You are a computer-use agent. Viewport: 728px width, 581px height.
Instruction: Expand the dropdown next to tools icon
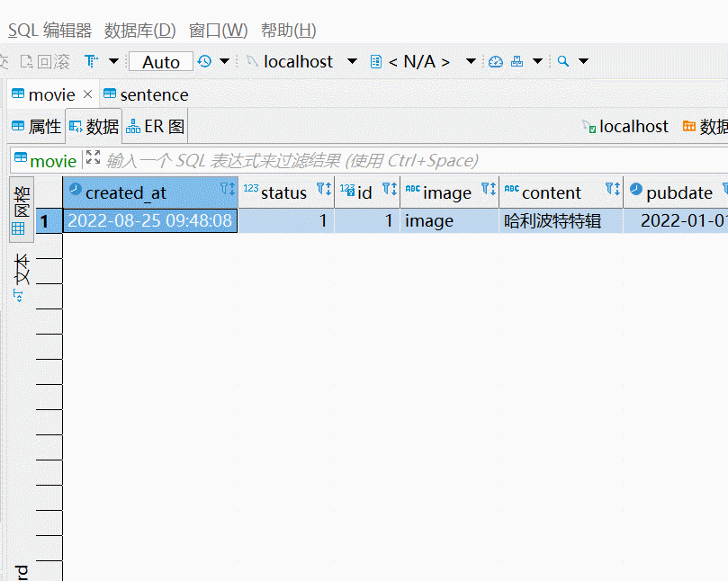(x=537, y=61)
